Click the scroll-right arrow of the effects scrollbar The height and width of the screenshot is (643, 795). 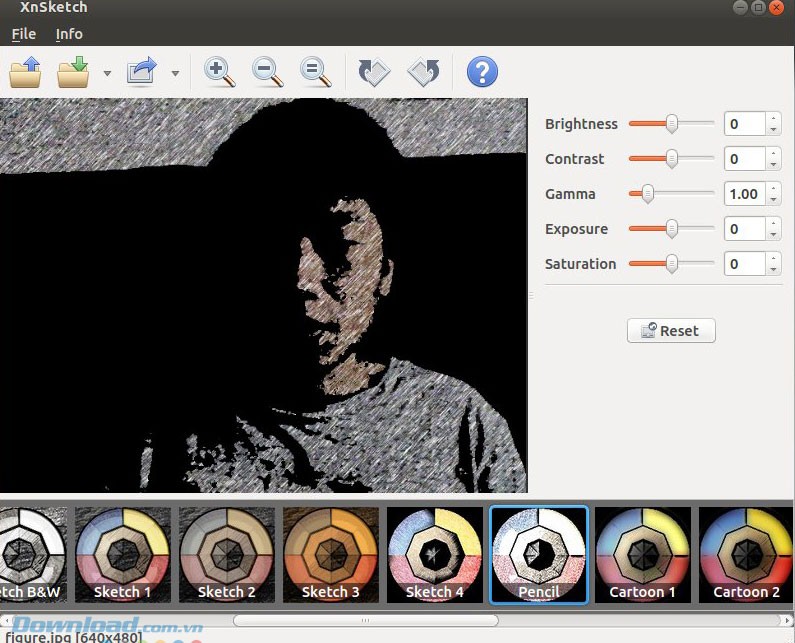[x=787, y=620]
